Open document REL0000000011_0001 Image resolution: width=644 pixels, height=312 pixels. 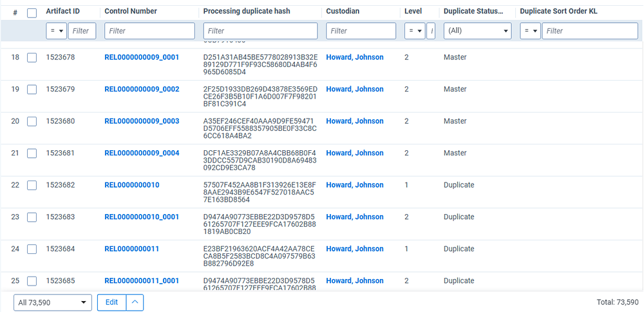[142, 281]
